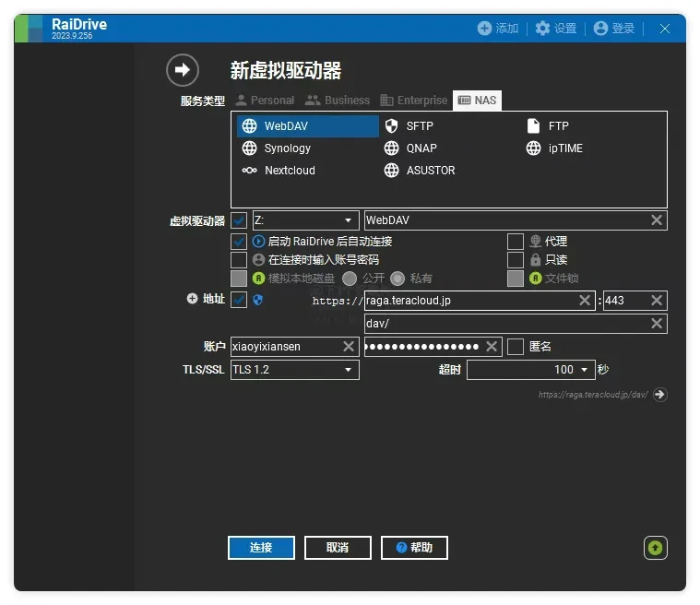The image size is (700, 605).
Task: Select the SFTP service
Action: pos(409,126)
